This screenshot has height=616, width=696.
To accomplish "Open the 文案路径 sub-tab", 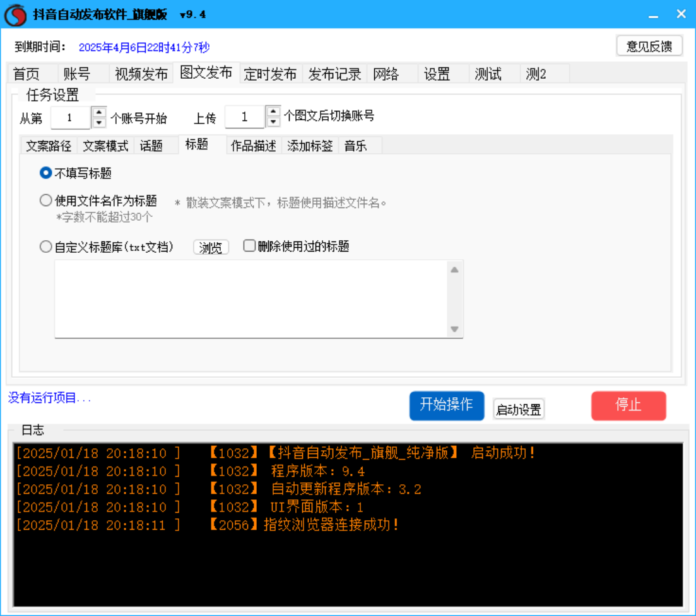I will pyautogui.click(x=49, y=146).
